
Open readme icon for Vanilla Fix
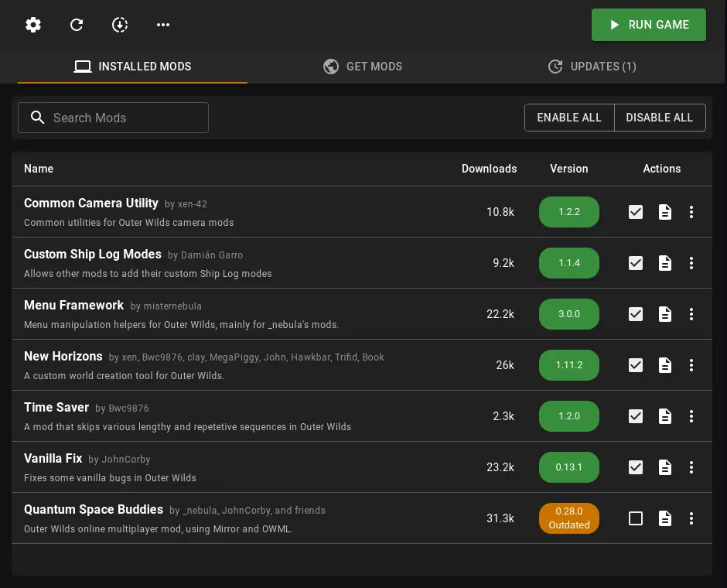665,467
